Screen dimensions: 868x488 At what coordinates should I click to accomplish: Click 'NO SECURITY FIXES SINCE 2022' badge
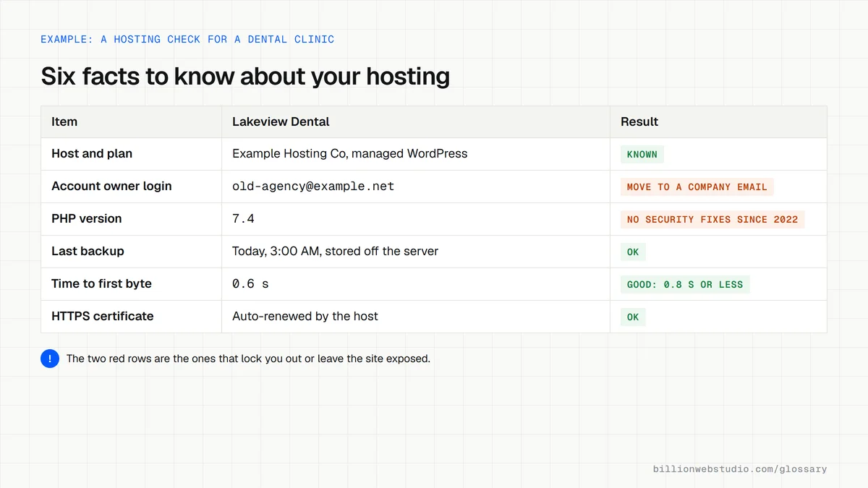point(712,219)
